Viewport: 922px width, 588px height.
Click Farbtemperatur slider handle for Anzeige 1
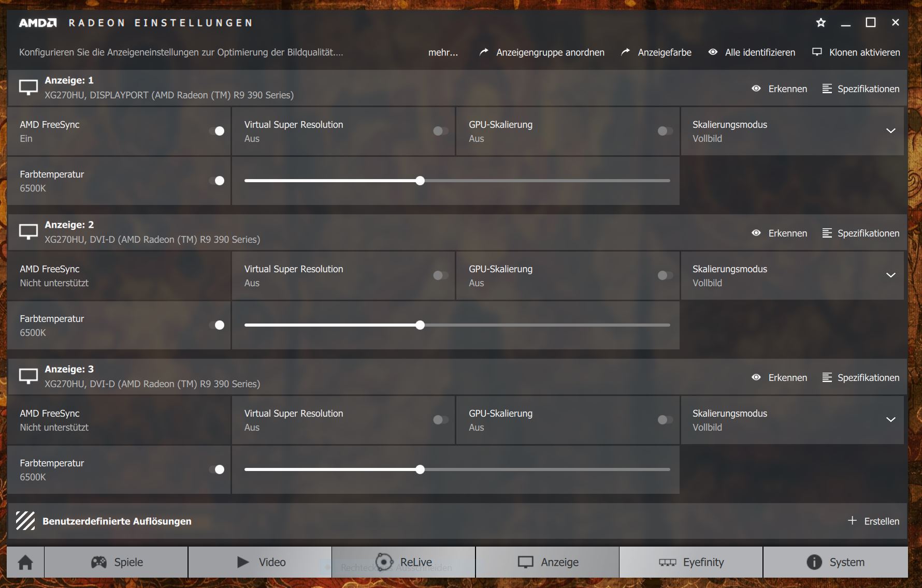pyautogui.click(x=420, y=181)
